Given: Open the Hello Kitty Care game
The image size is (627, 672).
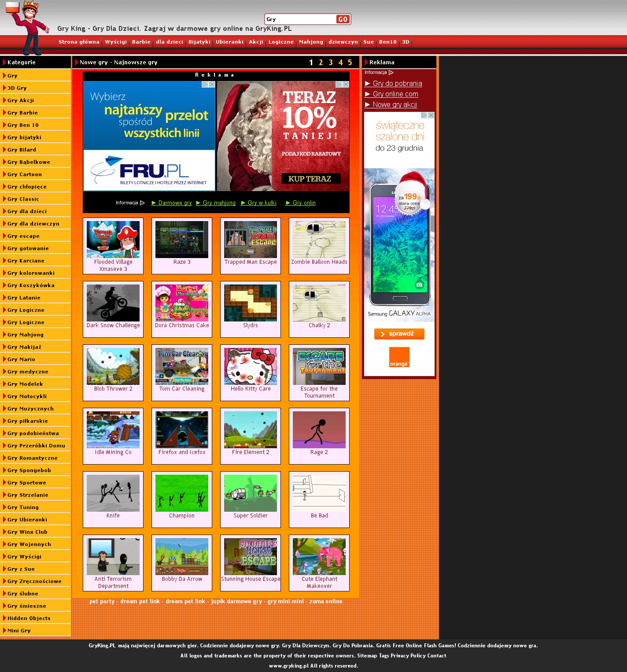Looking at the screenshot, I should [250, 366].
